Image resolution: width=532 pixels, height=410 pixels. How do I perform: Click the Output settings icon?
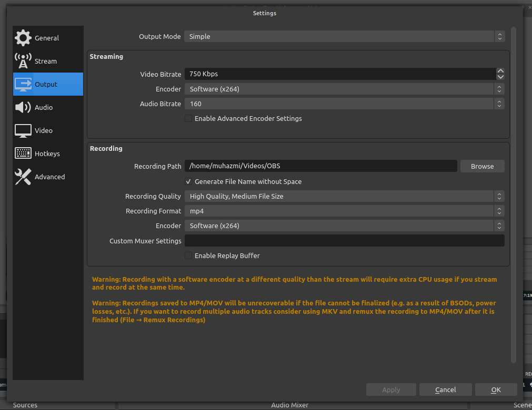45,84
